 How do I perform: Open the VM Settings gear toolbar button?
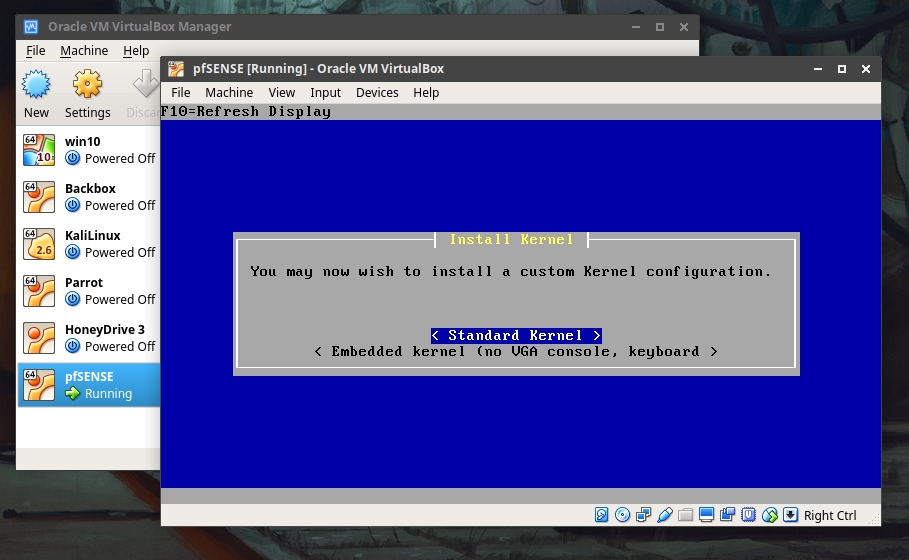coord(88,94)
